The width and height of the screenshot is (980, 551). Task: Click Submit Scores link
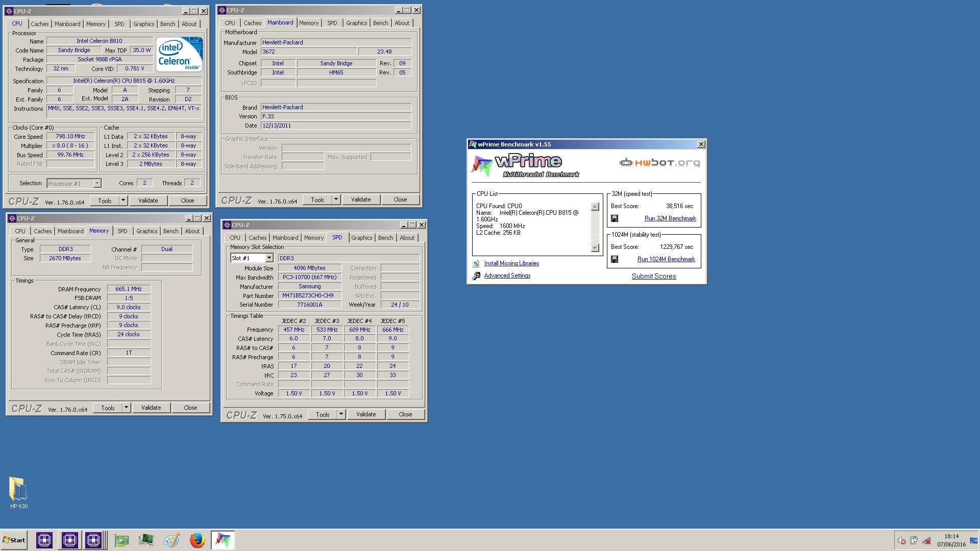click(x=654, y=276)
